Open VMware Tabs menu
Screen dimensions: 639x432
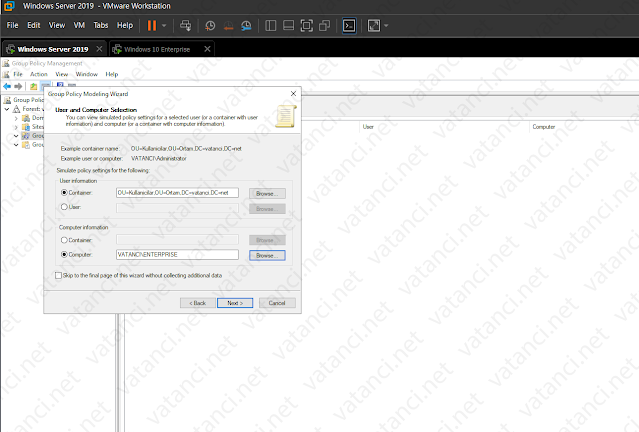tap(101, 25)
